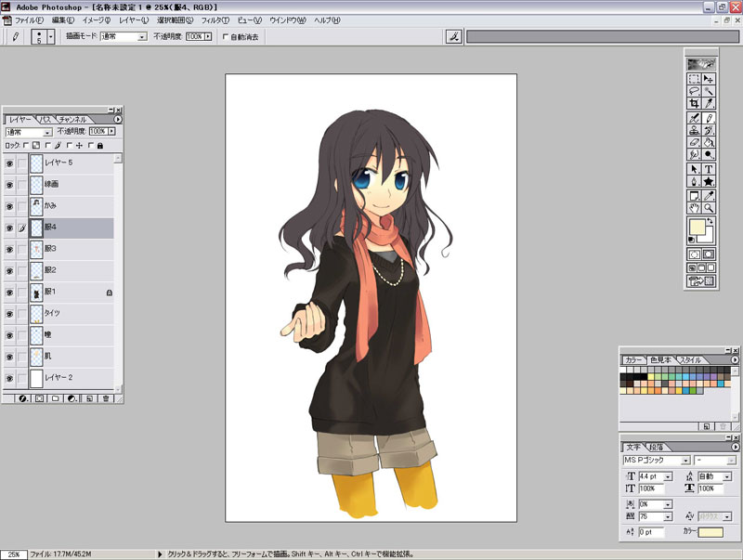
Task: Select the Zoom magnifier tool
Action: tap(709, 207)
